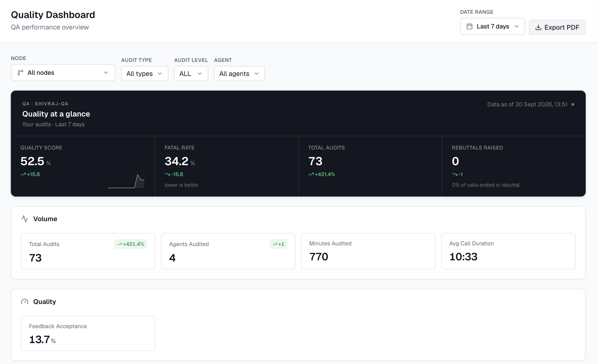Image resolution: width=598 pixels, height=364 pixels.
Task: Click the download icon on Export PDF
Action: click(538, 27)
